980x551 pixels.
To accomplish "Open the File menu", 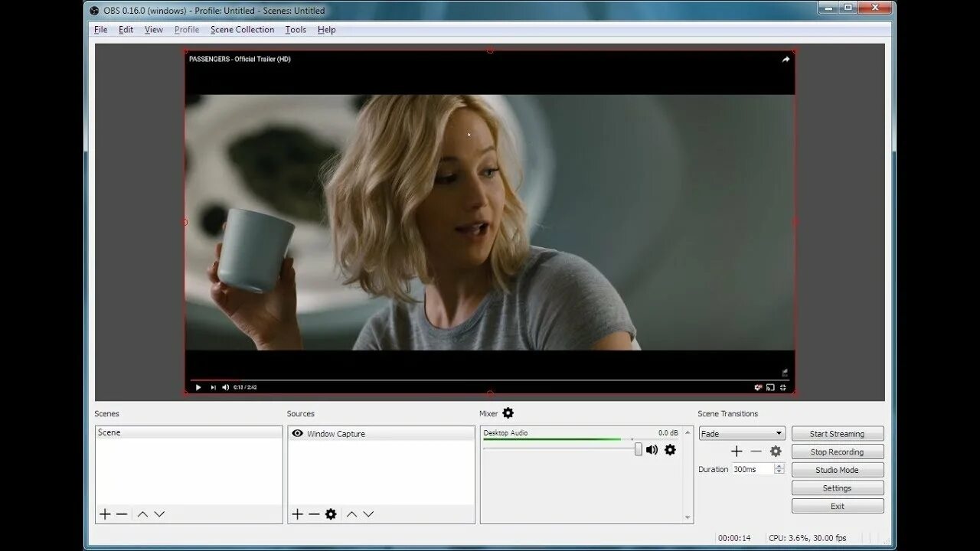I will [100, 30].
